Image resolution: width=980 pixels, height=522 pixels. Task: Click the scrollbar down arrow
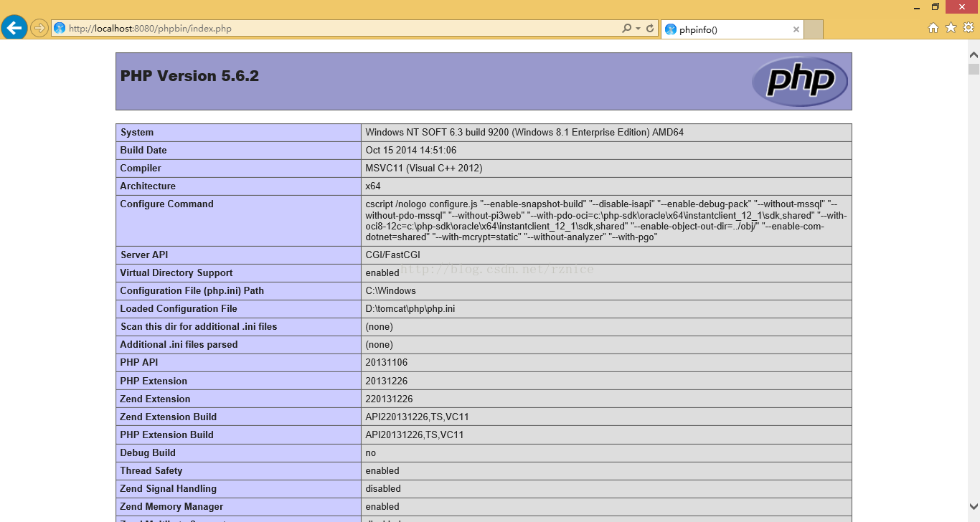pyautogui.click(x=974, y=506)
